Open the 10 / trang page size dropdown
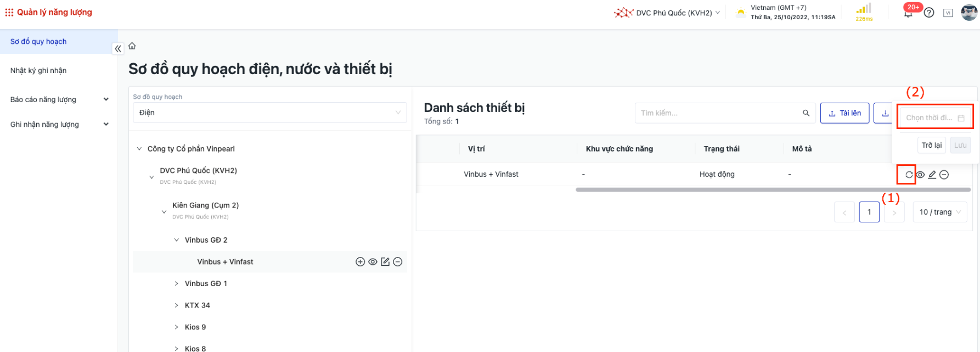 [940, 212]
